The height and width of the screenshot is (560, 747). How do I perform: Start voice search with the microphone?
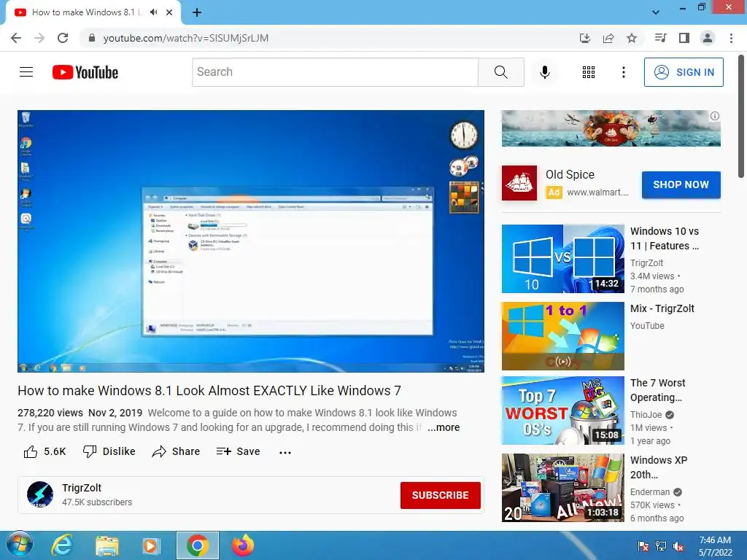click(544, 72)
